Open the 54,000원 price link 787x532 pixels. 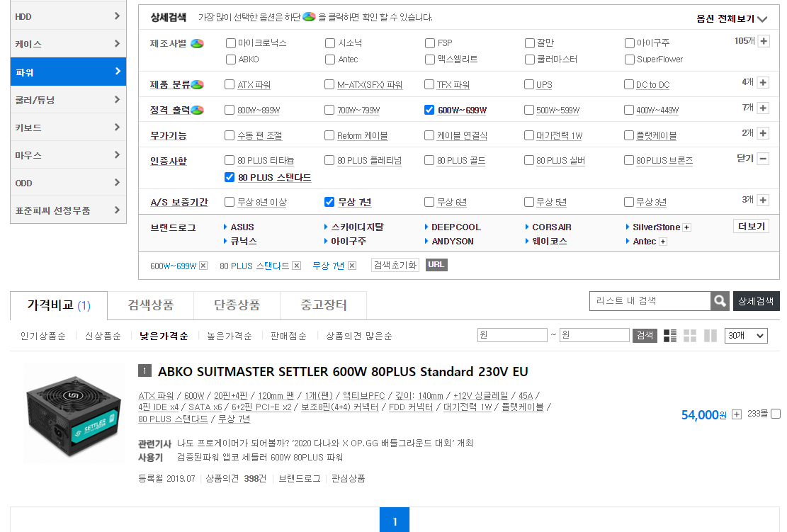point(703,415)
